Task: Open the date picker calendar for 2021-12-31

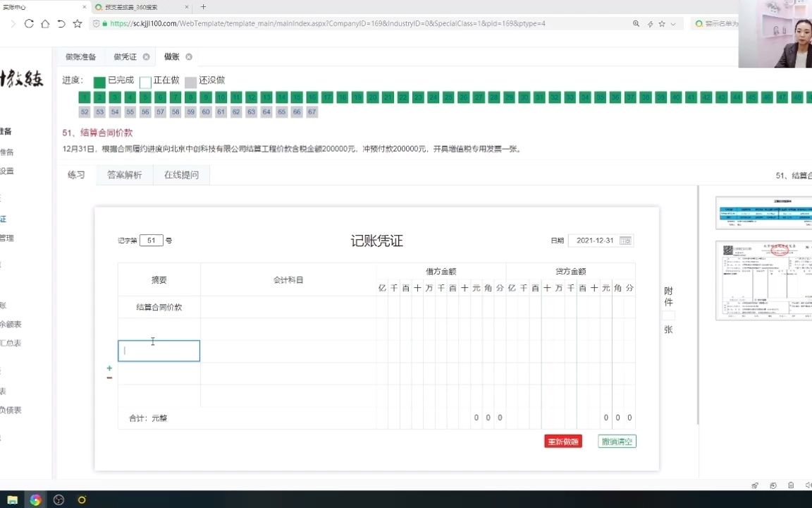Action: point(625,240)
